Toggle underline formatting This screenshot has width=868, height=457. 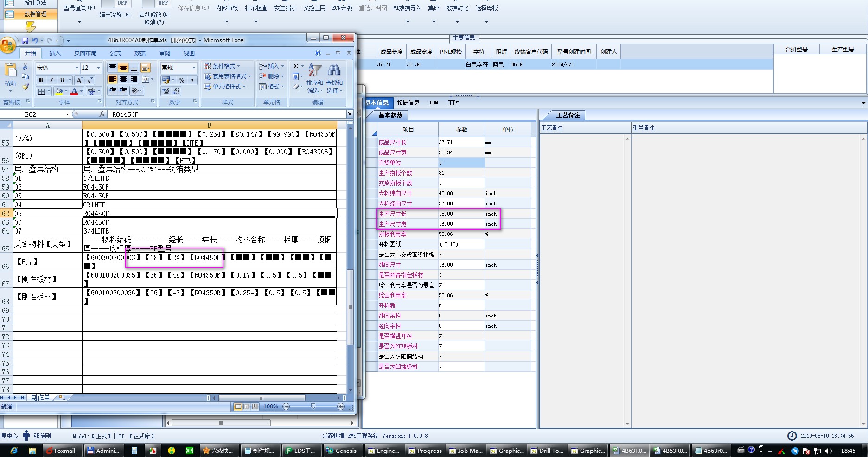(x=62, y=80)
